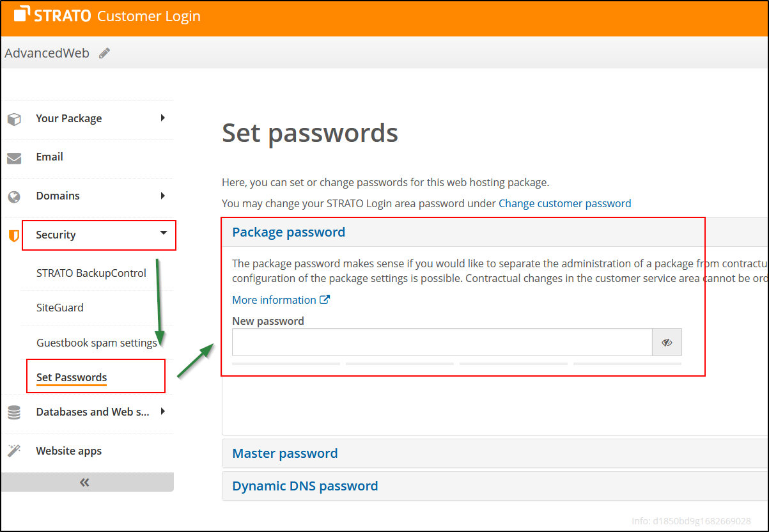Click the shield icon next to Security

point(14,235)
